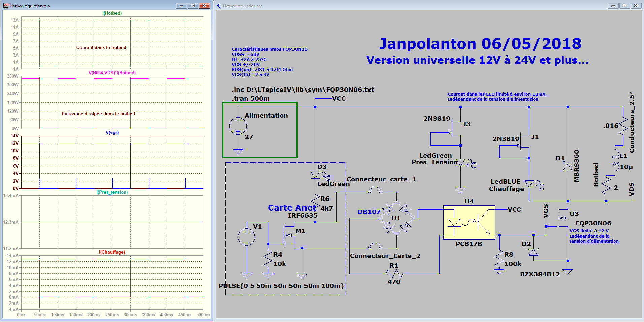
Task: Click the M1 MOSFET symbol
Action: point(288,235)
